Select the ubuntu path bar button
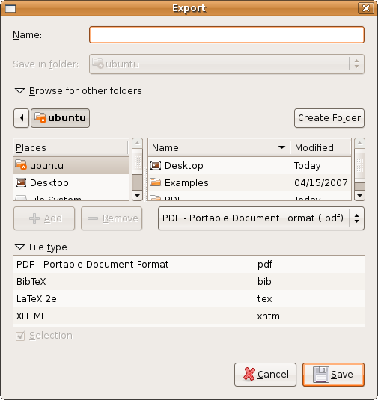378x400 pixels. coord(60,118)
